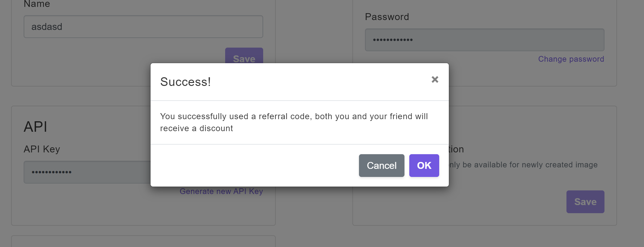Click the Password field label
644x247 pixels.
point(387,17)
